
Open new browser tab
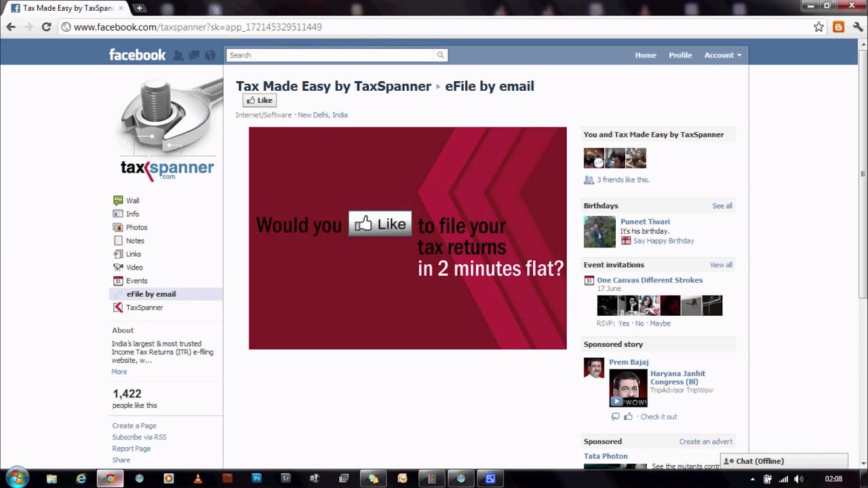[139, 8]
